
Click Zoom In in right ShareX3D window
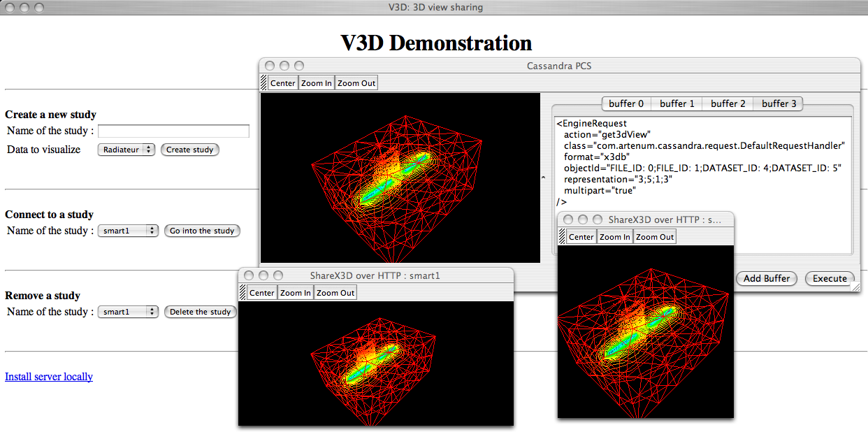(614, 237)
